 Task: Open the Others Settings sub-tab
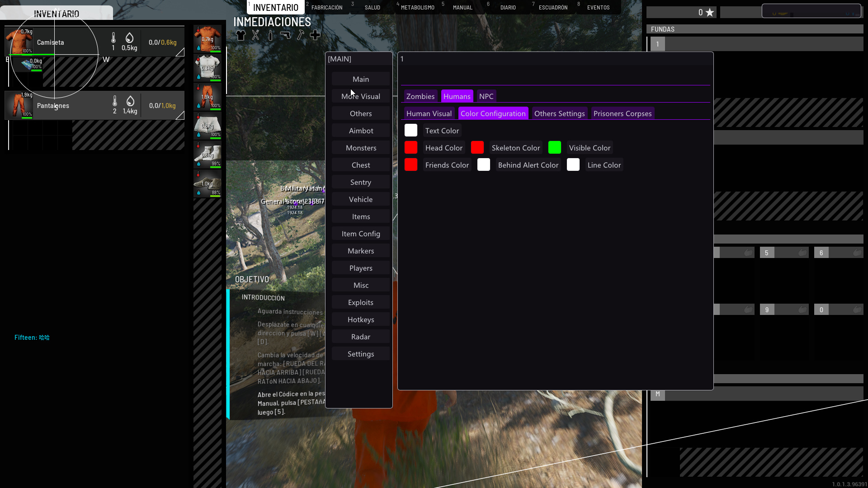[x=559, y=113]
